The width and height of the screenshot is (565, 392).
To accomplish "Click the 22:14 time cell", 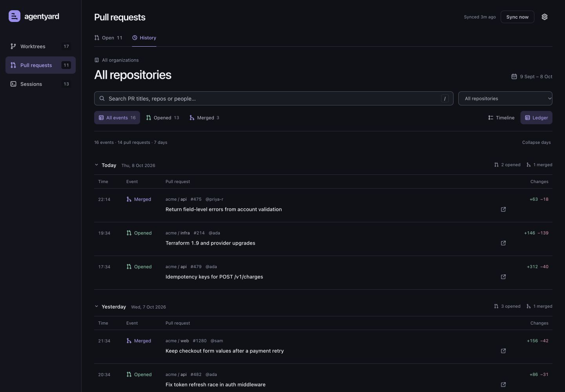I will click(x=104, y=200).
